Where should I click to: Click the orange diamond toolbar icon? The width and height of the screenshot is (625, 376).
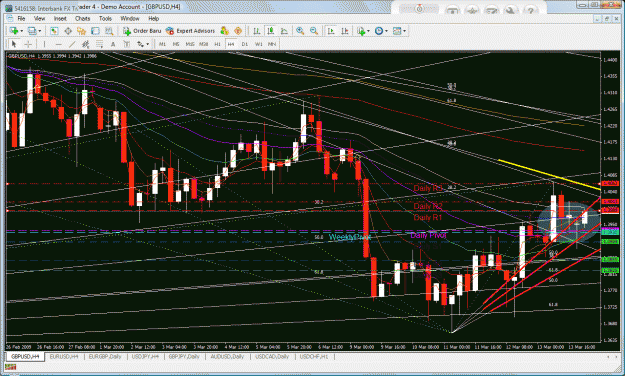238,31
